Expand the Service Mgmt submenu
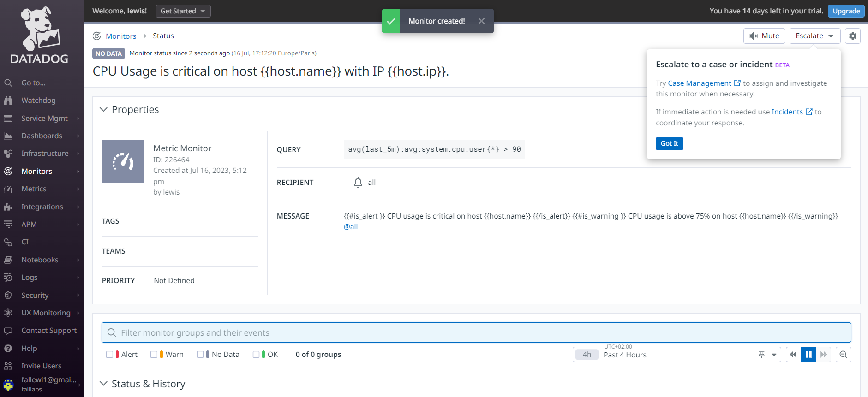This screenshot has width=868, height=397. coord(78,119)
